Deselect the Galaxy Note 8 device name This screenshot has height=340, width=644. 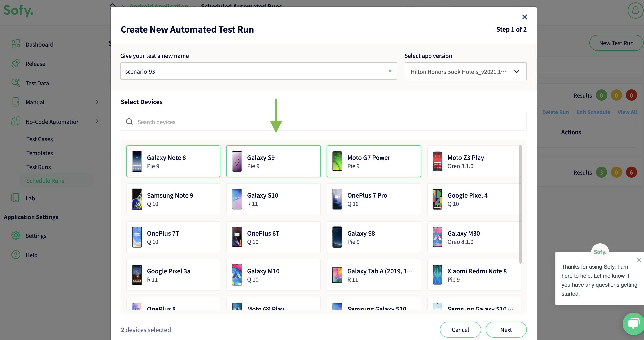[x=166, y=158]
